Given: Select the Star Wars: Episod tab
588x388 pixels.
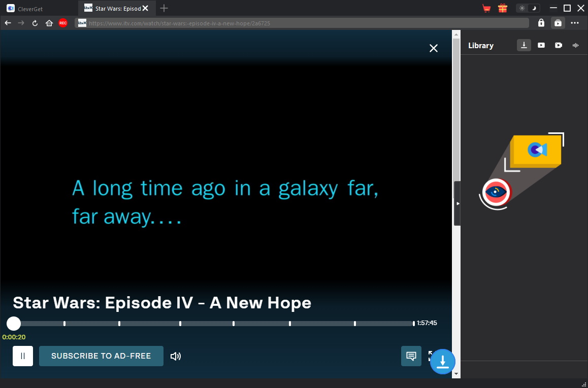Looking at the screenshot, I should click(x=118, y=8).
